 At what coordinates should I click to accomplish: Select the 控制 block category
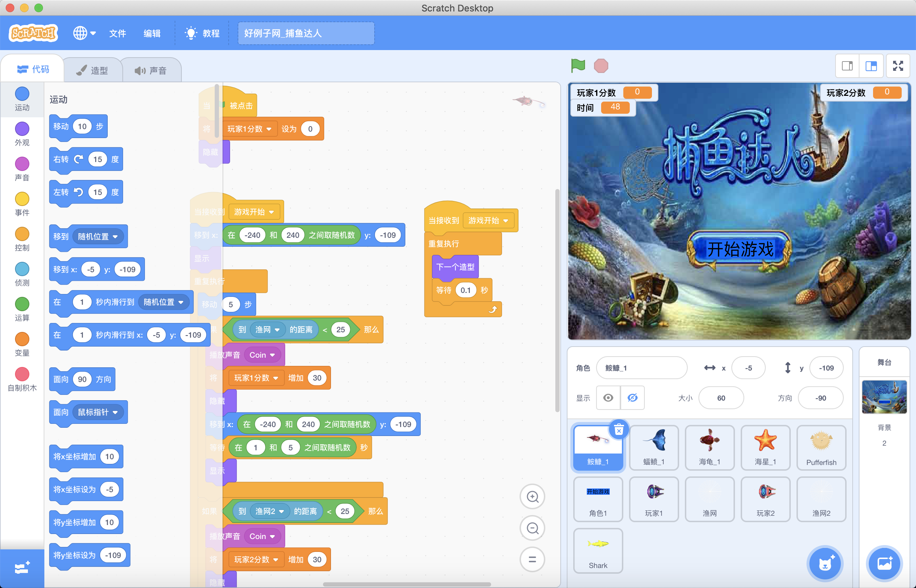[x=22, y=240]
